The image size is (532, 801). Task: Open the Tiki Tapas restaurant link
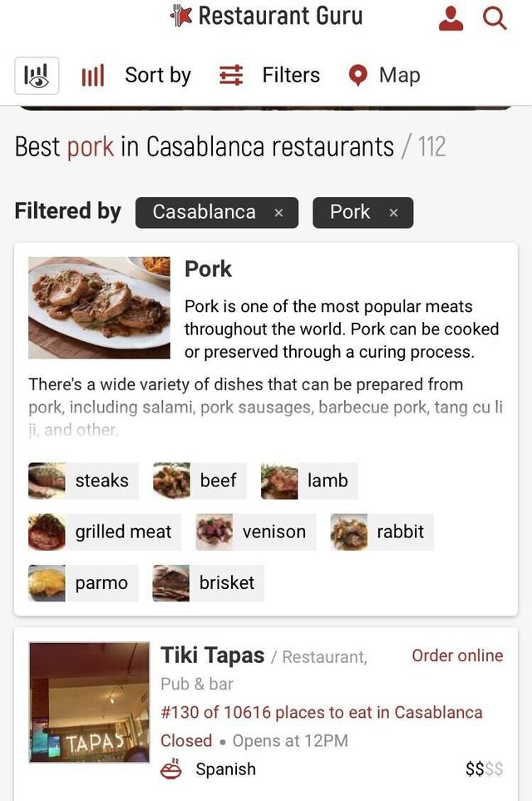tap(212, 655)
